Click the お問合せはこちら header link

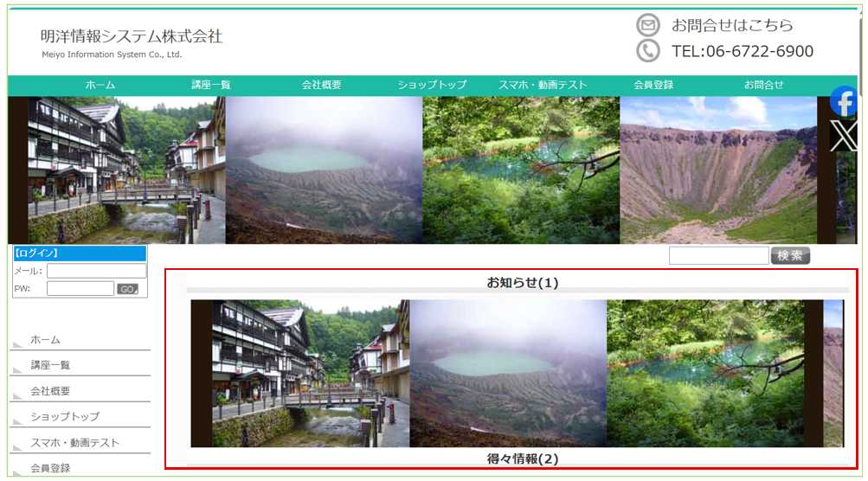pyautogui.click(x=732, y=25)
